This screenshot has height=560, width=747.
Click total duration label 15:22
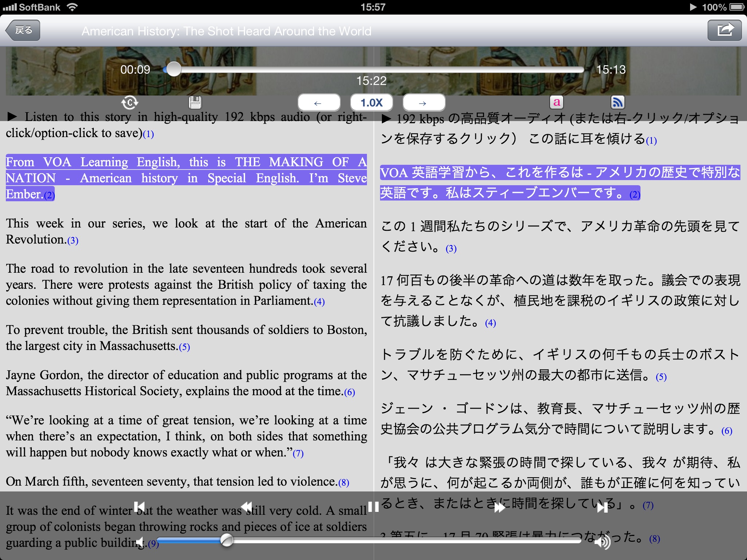(x=371, y=81)
